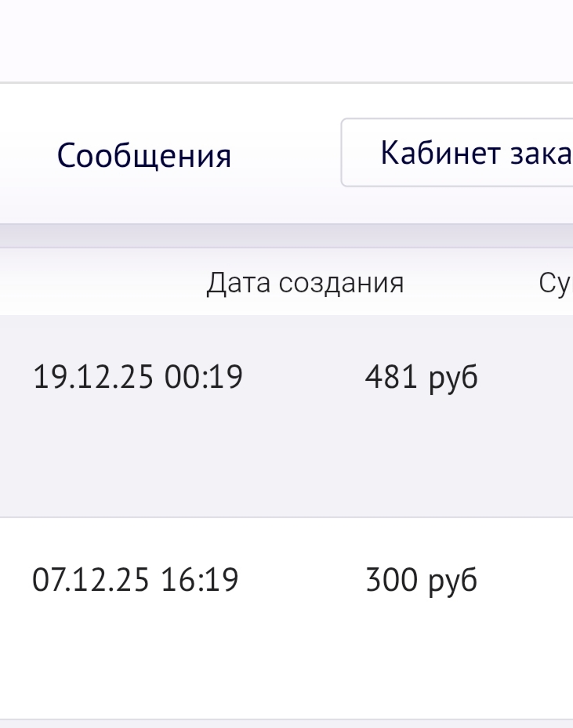
Task: Click the partial row below the 300 руб order
Action: click(286, 724)
